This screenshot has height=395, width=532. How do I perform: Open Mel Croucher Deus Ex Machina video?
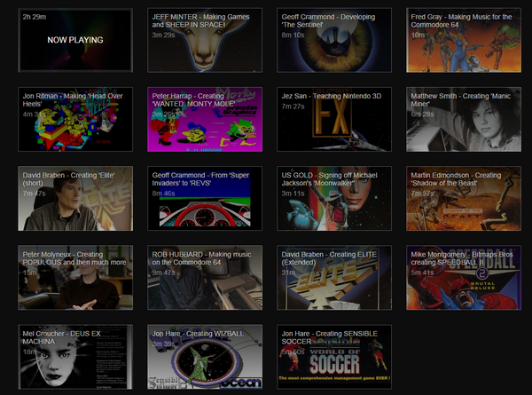(x=75, y=357)
